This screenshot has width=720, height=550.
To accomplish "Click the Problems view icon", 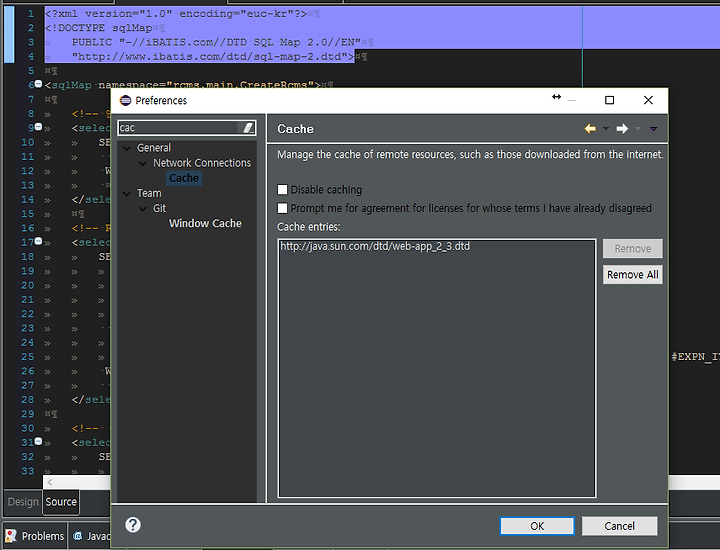I will (x=11, y=536).
